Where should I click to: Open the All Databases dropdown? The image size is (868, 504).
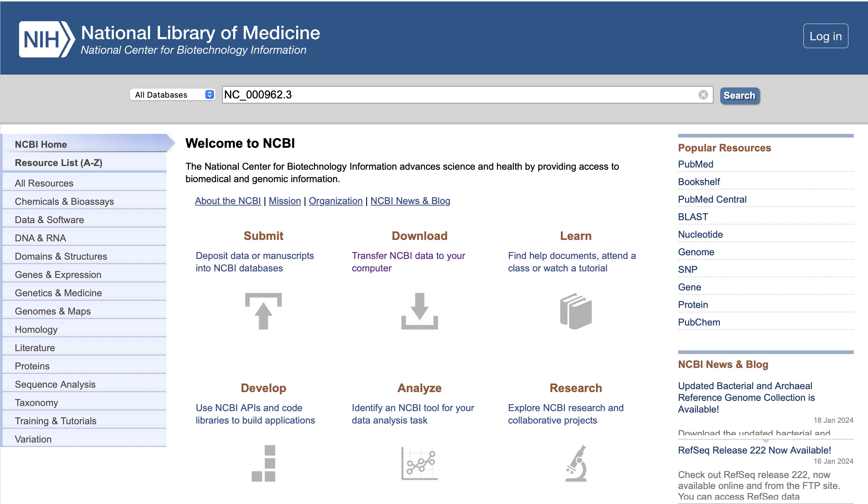click(x=172, y=95)
